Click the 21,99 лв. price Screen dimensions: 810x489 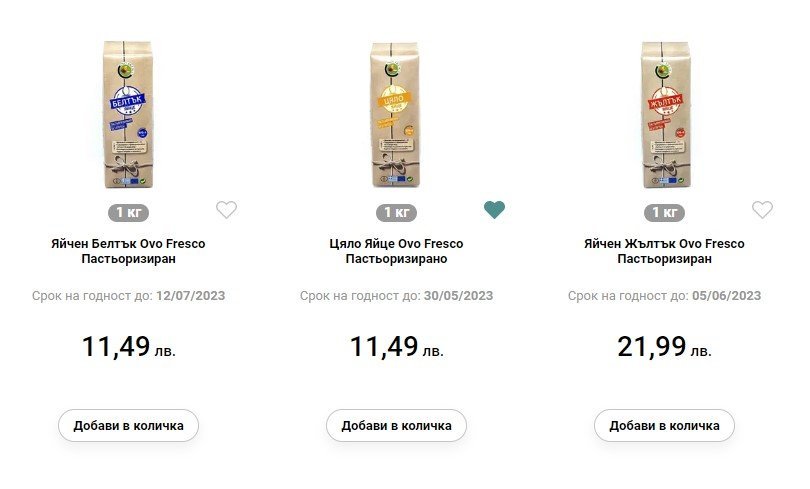click(664, 347)
